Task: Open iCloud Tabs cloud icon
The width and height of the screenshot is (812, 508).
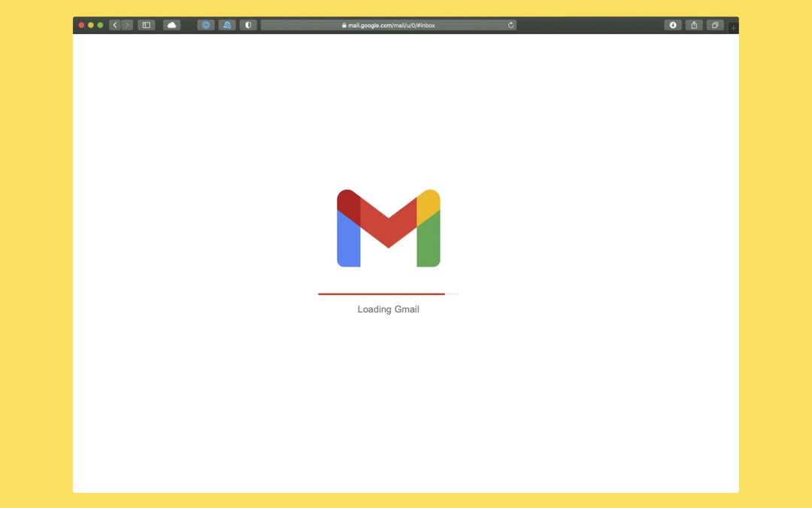Action: pyautogui.click(x=171, y=25)
